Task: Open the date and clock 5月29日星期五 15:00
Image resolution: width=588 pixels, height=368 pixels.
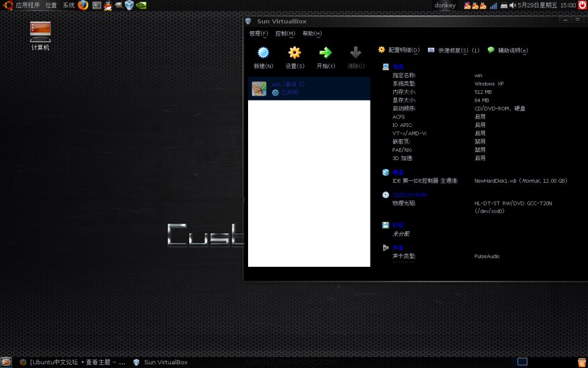Action: pyautogui.click(x=547, y=6)
